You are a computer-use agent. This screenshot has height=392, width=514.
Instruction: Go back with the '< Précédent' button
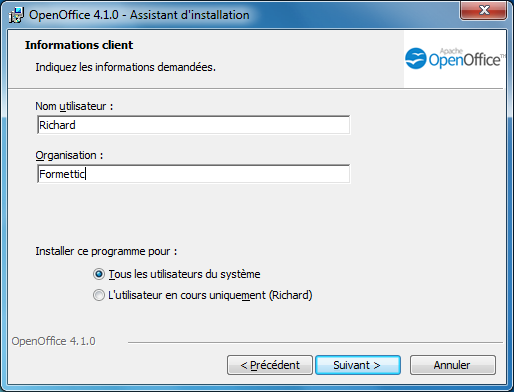pyautogui.click(x=270, y=365)
